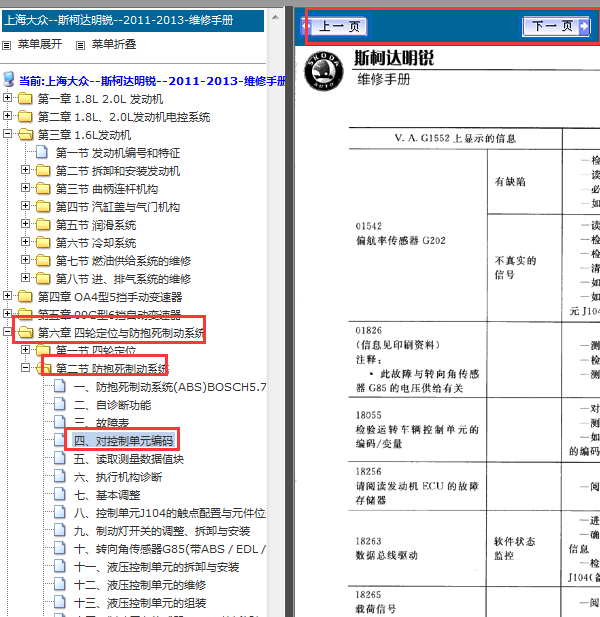Click page icon of 十二、液压控制单元的维修
The width and height of the screenshot is (600, 617).
pyautogui.click(x=60, y=584)
